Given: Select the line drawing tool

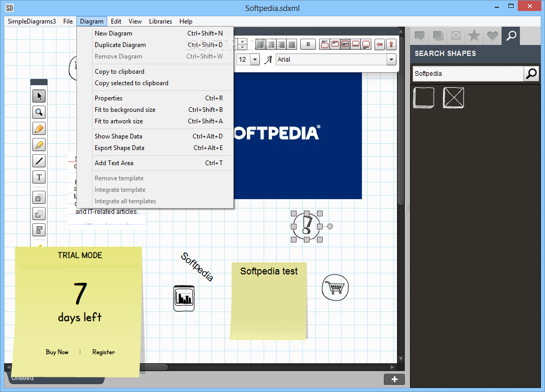Looking at the screenshot, I should point(39,161).
